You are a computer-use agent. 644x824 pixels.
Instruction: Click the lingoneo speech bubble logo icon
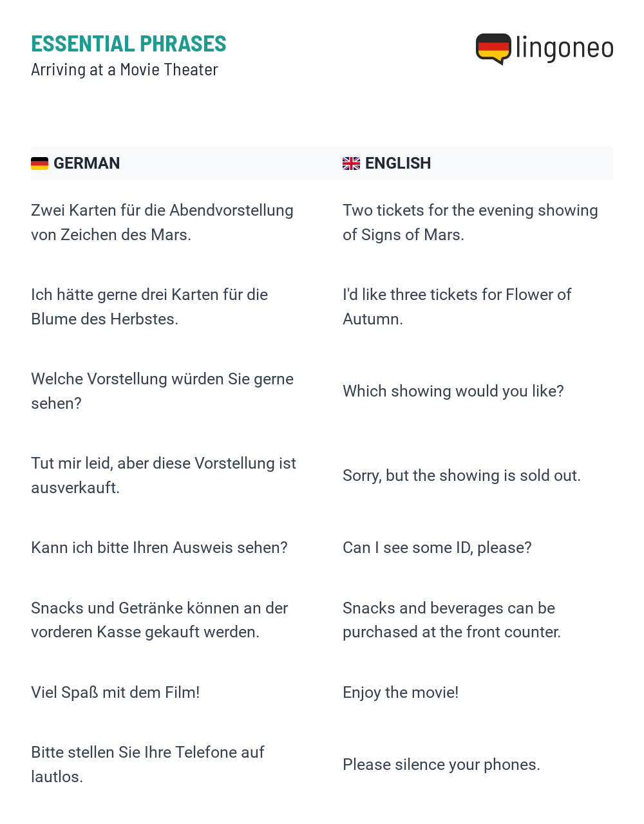pos(493,49)
